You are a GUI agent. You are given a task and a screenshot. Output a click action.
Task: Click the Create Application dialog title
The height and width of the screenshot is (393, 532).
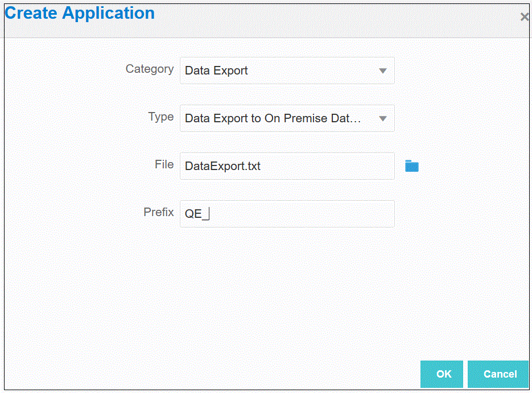click(80, 14)
